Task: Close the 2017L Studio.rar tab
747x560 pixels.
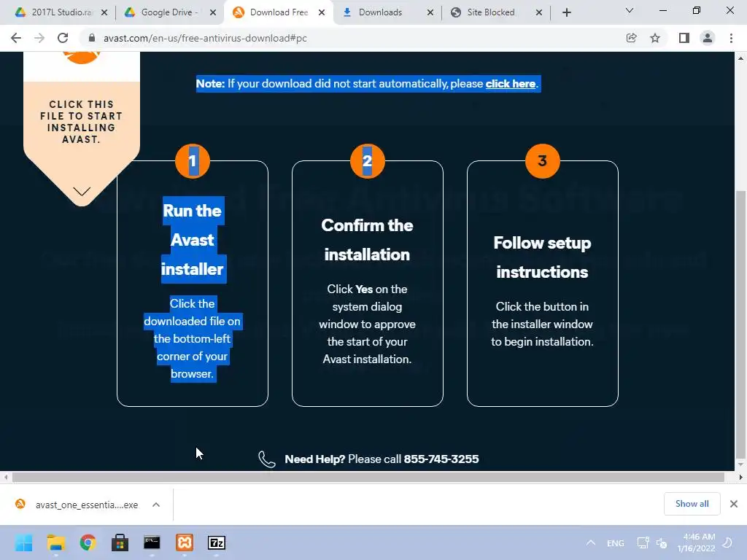Action: point(104,12)
